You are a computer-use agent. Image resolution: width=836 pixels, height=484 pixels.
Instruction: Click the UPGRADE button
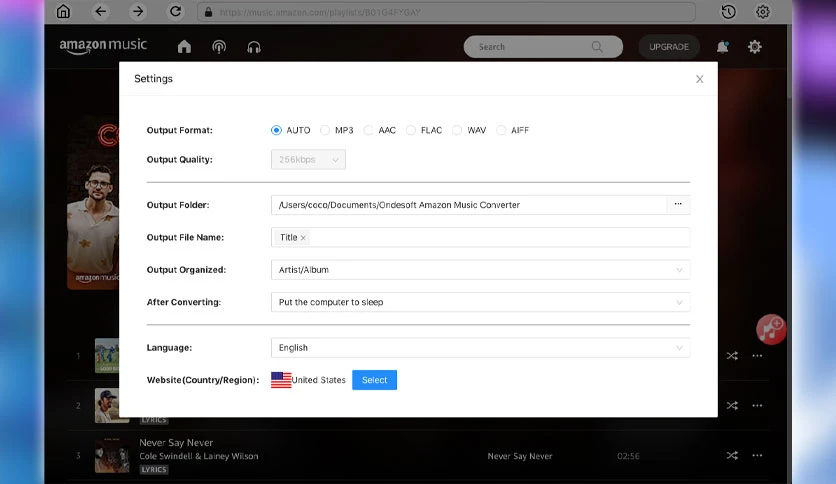click(669, 47)
